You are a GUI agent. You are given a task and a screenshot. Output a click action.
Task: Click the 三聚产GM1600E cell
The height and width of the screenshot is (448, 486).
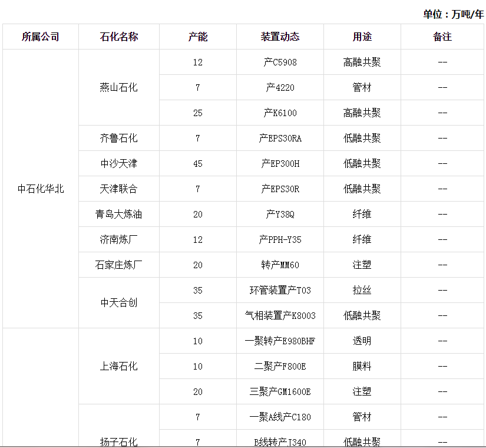click(280, 392)
